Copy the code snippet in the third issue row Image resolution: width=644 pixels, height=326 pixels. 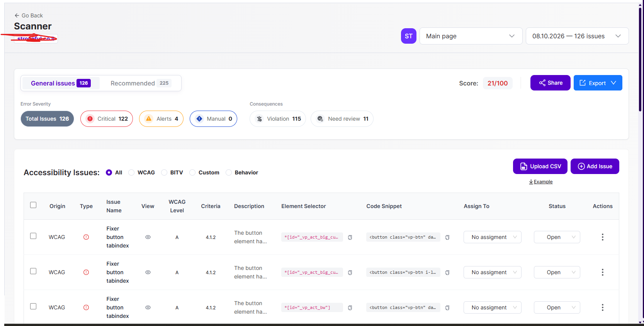click(447, 308)
